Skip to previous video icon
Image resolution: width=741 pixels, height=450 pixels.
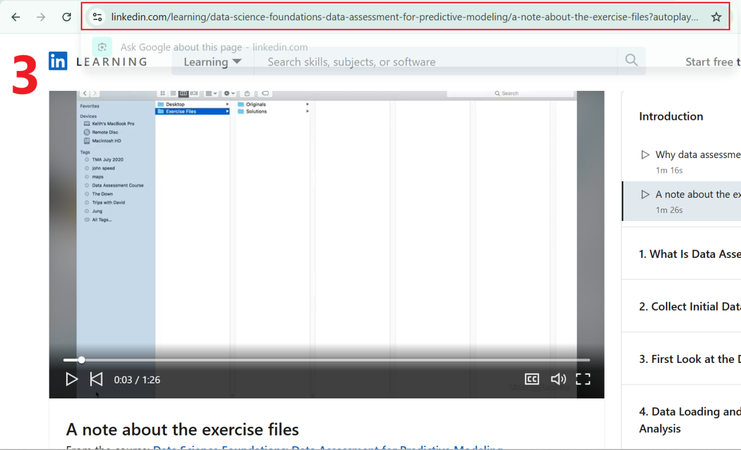click(x=96, y=379)
